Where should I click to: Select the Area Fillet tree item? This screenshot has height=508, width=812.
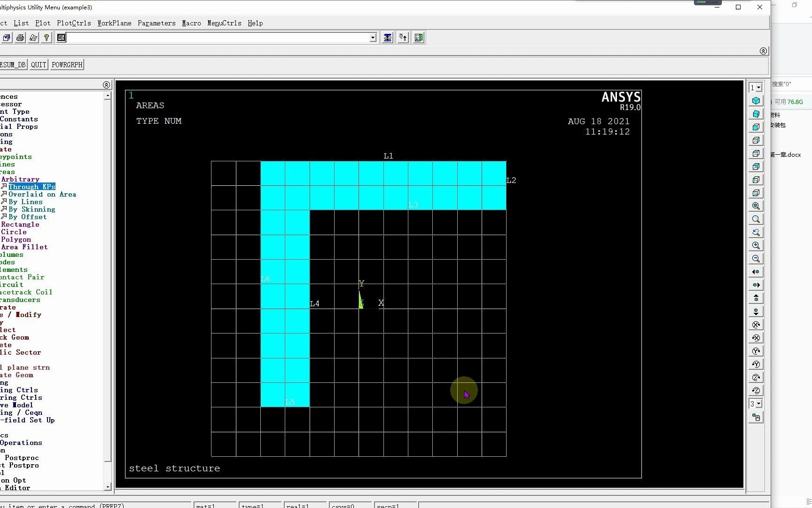click(x=24, y=247)
